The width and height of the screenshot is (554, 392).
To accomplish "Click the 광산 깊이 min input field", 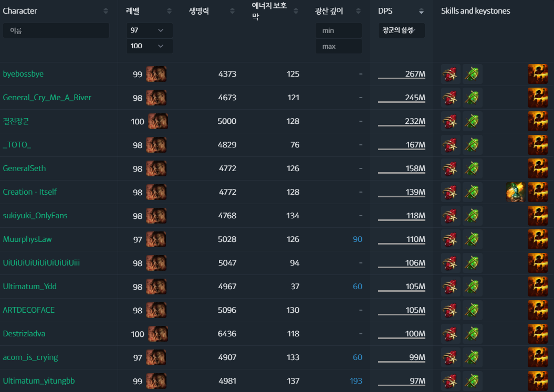I will 339,30.
